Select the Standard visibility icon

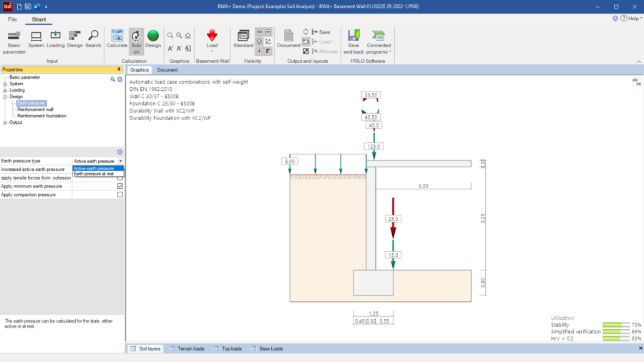[243, 39]
